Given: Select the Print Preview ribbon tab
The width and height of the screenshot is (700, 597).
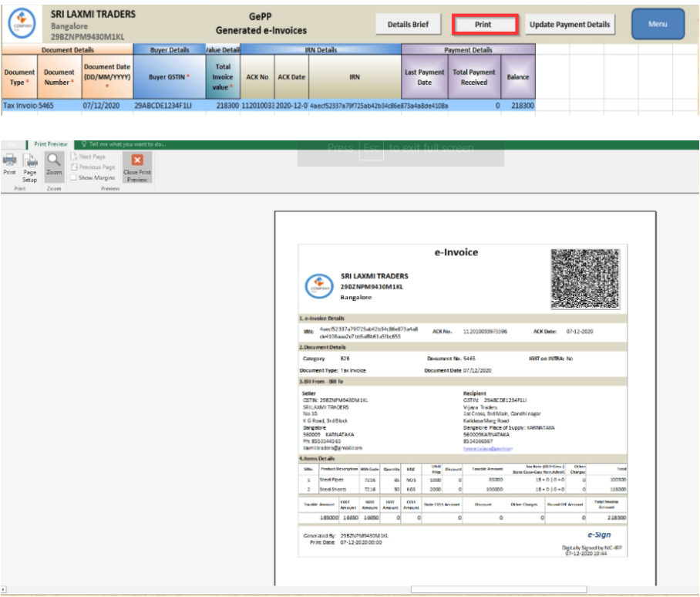Looking at the screenshot, I should click(50, 144).
